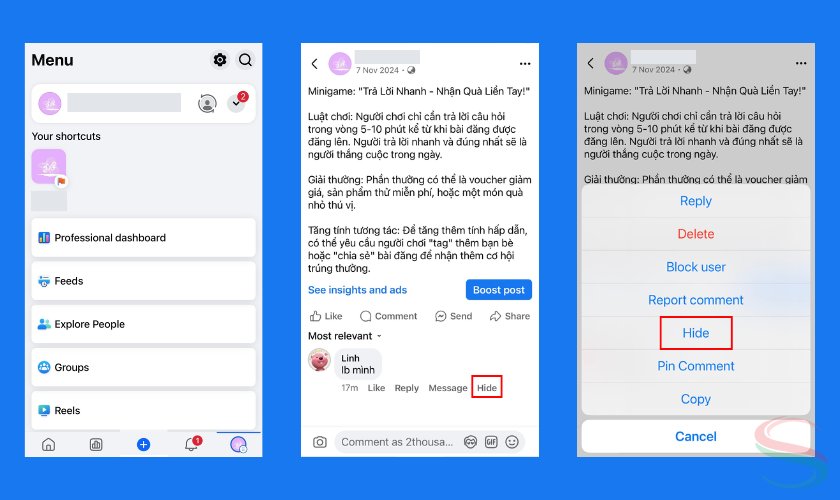Viewport: 840px width, 500px height.
Task: Open GIF picker in comment field
Action: click(491, 442)
